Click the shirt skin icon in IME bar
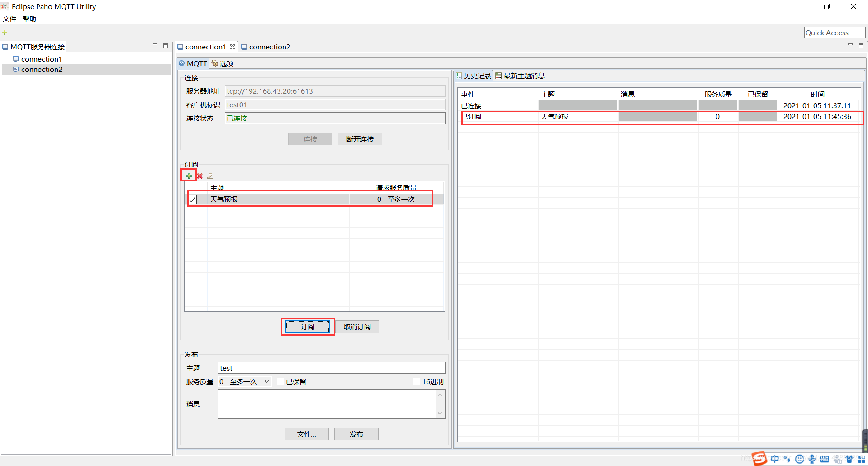The image size is (868, 466). (x=849, y=459)
